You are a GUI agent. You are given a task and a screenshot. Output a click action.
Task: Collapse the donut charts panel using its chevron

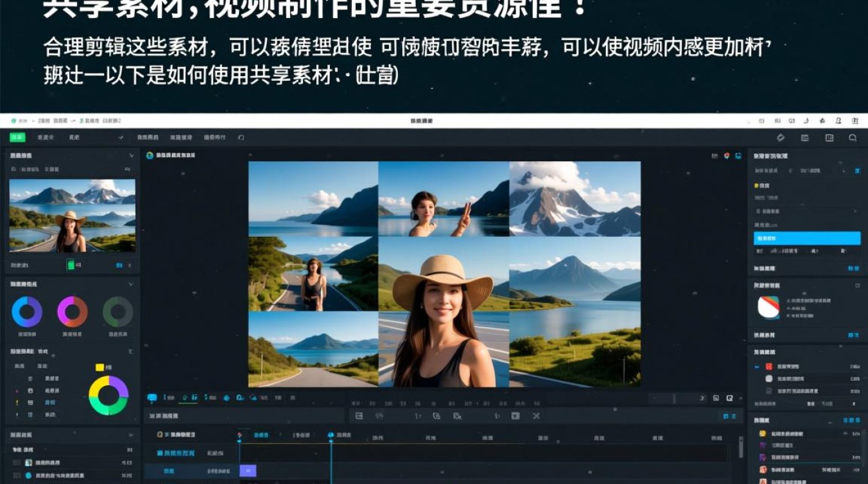(131, 284)
